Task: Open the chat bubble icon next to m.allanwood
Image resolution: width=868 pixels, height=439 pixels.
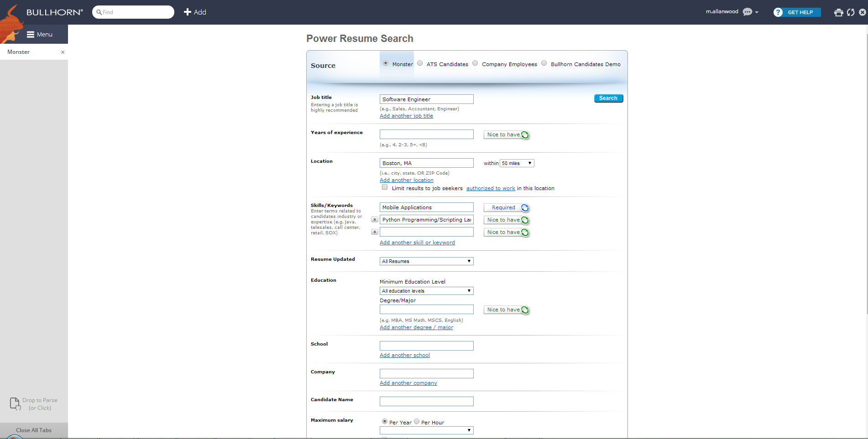Action: coord(747,12)
